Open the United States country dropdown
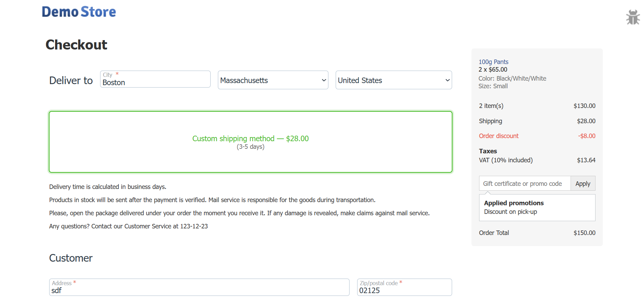 pos(393,80)
